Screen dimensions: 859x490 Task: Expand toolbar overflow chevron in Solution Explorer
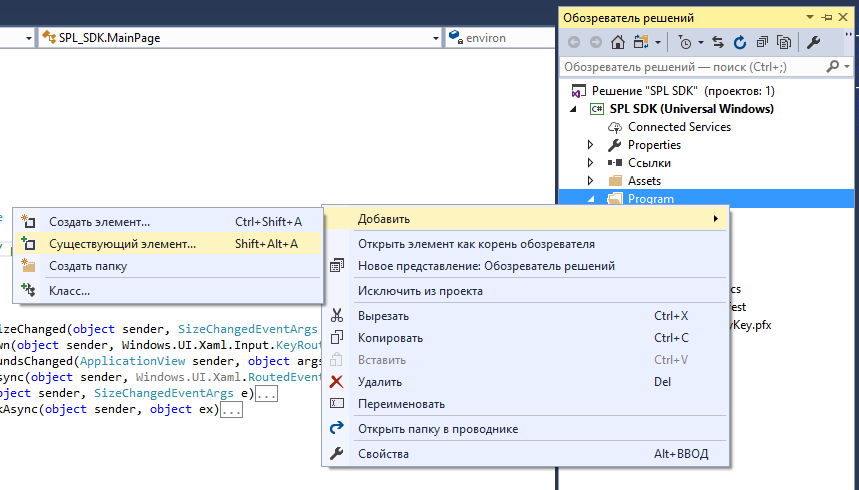(849, 37)
